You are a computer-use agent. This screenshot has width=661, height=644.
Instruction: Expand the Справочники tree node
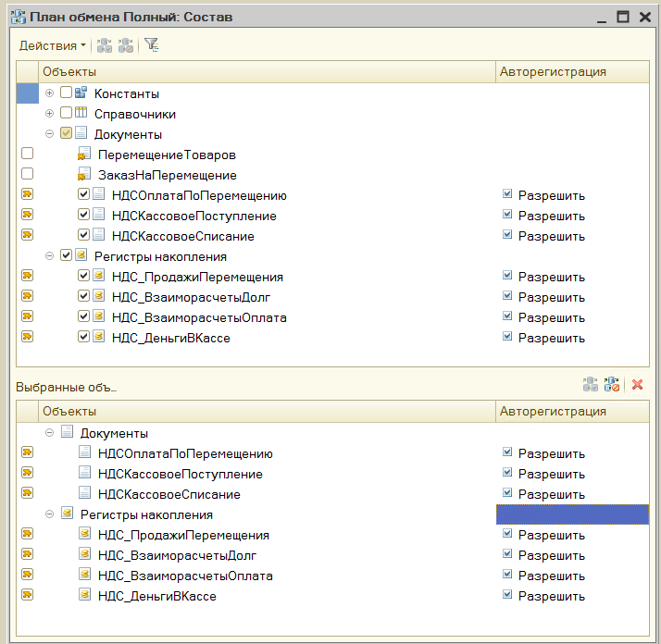49,114
